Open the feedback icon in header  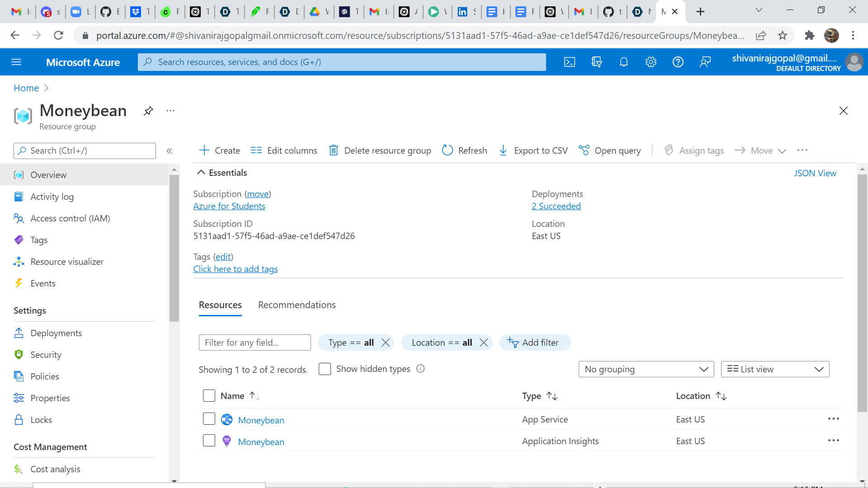[x=705, y=62]
